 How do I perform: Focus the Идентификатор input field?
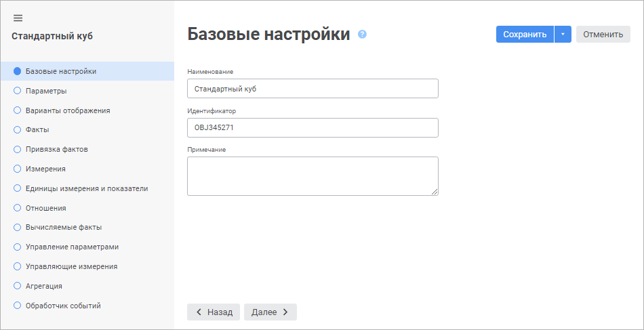point(313,128)
